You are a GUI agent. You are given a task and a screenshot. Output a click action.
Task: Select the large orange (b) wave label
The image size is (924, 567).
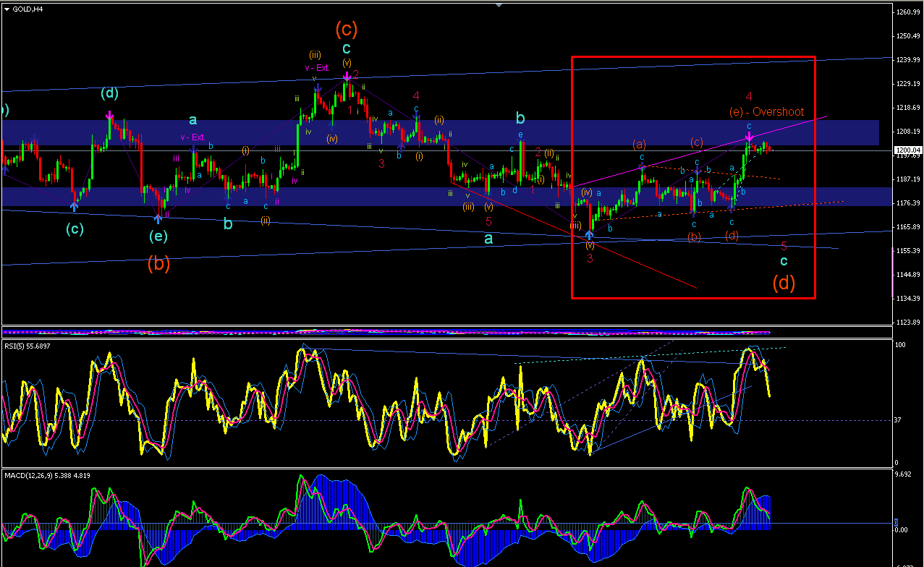click(x=158, y=264)
